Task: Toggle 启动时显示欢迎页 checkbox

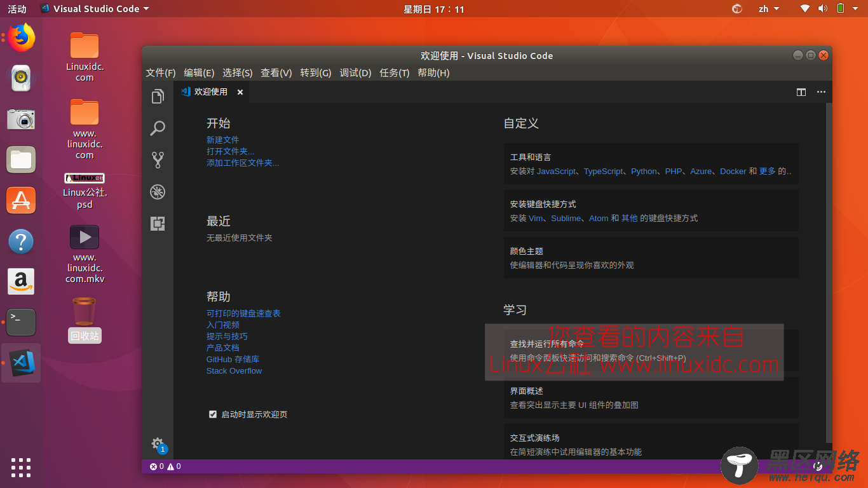Action: coord(213,414)
